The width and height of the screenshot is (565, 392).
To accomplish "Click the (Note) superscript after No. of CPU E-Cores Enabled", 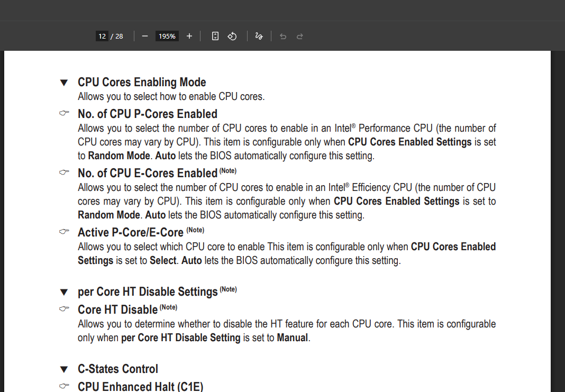I will pos(228,170).
